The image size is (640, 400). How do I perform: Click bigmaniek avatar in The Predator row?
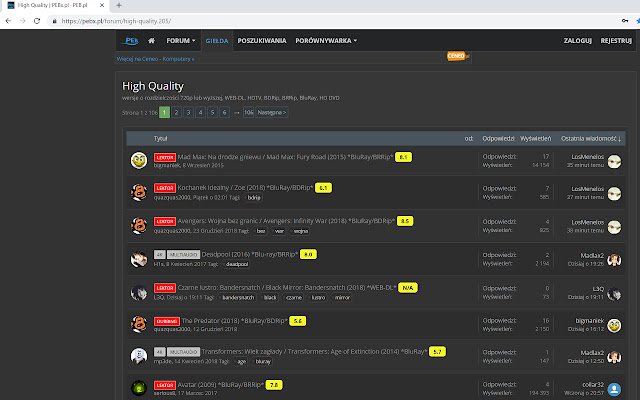click(x=614, y=325)
